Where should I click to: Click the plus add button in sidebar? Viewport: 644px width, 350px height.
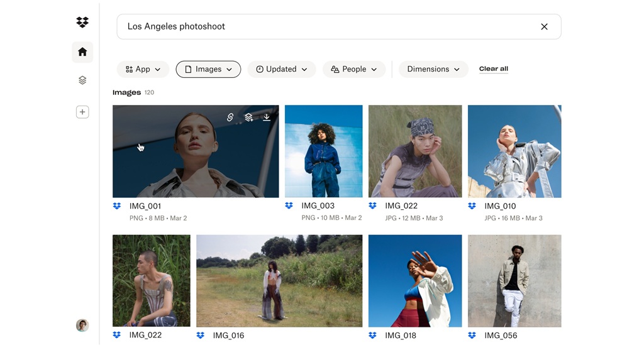[82, 112]
